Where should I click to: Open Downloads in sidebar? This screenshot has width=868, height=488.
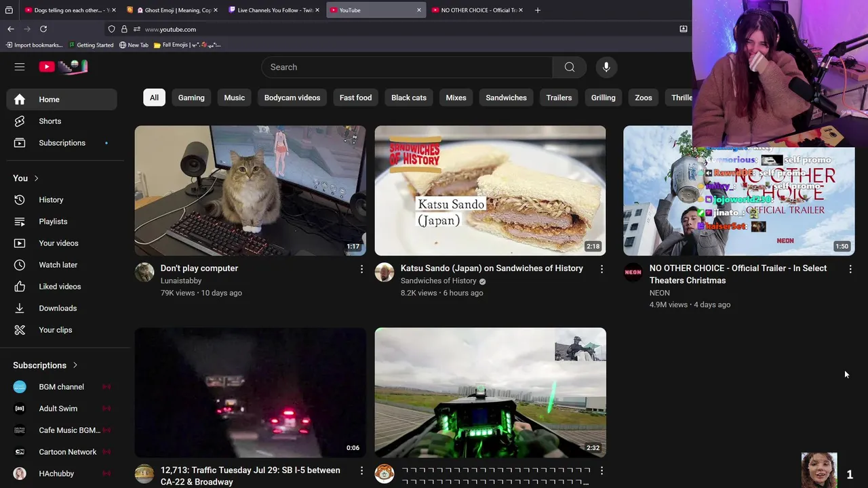click(62, 308)
